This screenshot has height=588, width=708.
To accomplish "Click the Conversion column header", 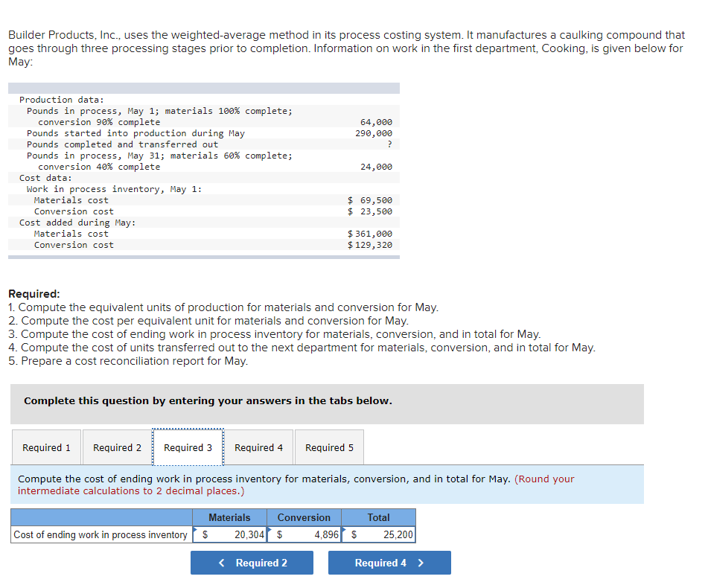I will point(304,517).
